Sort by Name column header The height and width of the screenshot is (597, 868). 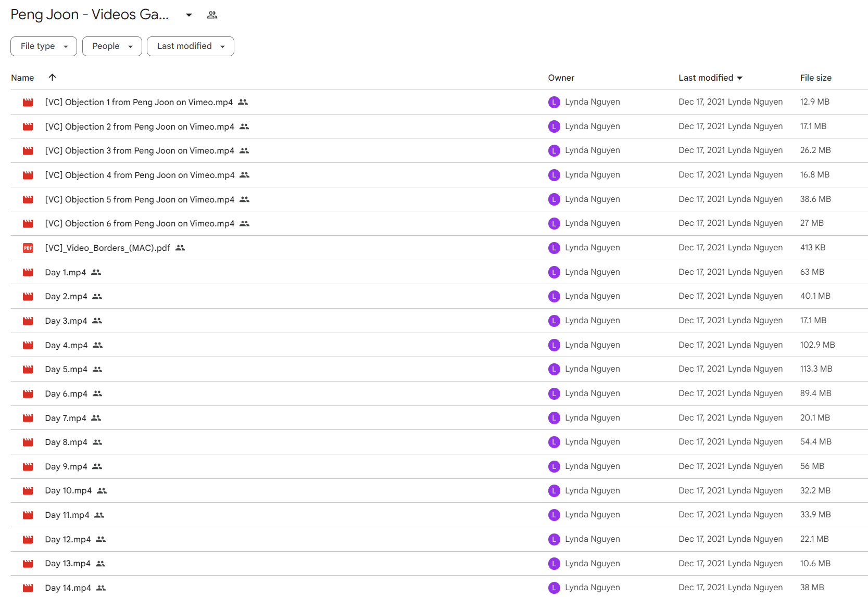point(22,78)
